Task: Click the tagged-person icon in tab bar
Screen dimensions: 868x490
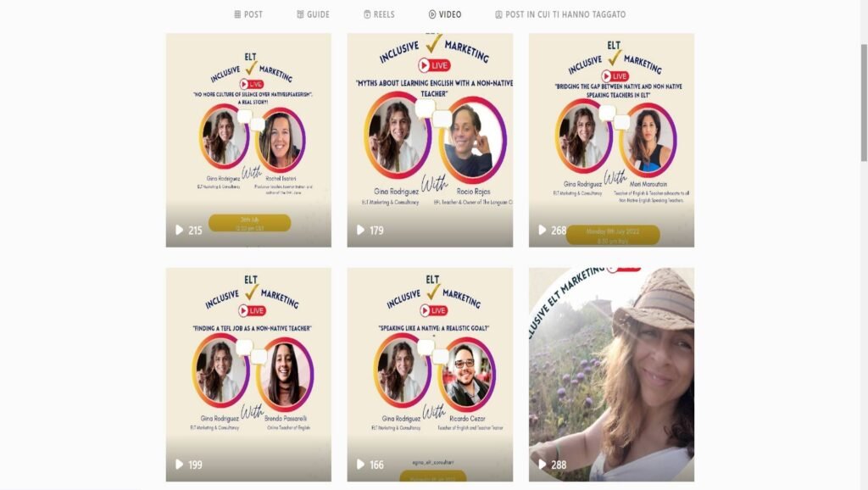Action: point(498,14)
